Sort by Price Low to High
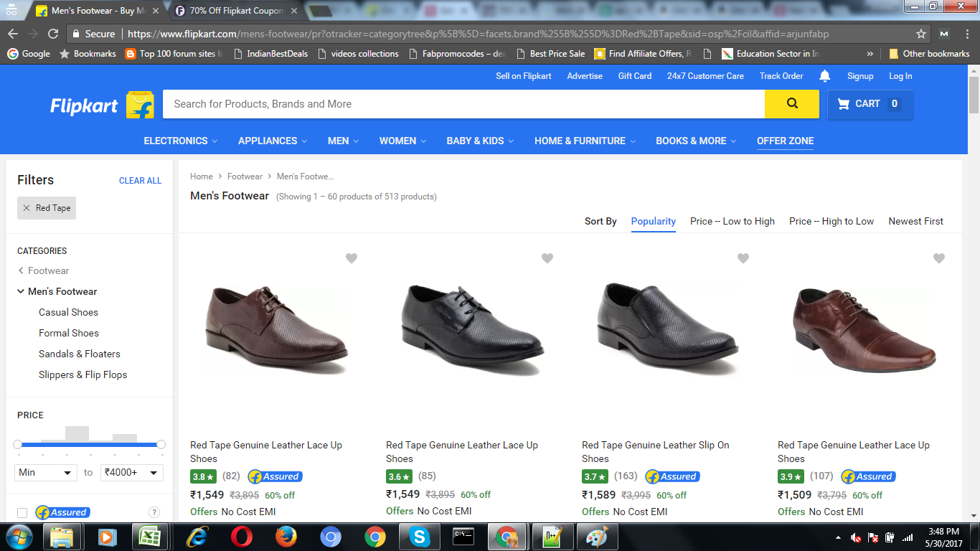980x551 pixels. (732, 221)
